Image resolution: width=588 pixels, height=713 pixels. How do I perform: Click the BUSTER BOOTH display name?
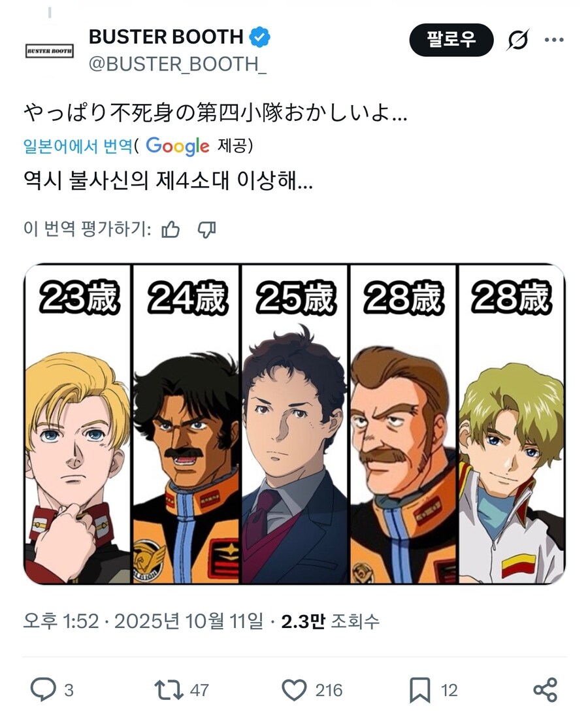point(166,37)
